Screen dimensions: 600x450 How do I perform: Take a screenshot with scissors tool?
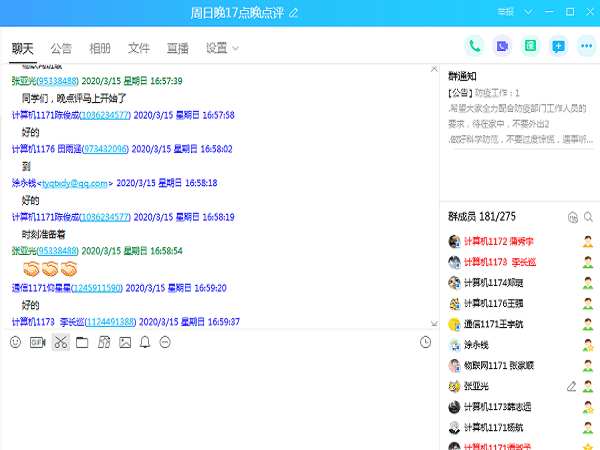(x=60, y=342)
